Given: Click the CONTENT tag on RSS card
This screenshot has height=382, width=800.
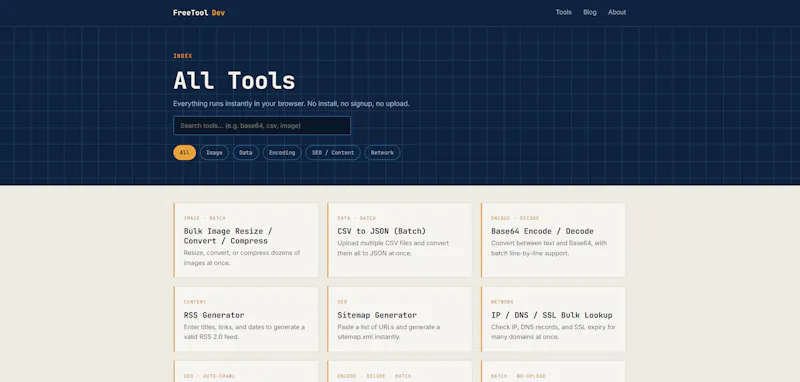Looking at the screenshot, I should (195, 302).
